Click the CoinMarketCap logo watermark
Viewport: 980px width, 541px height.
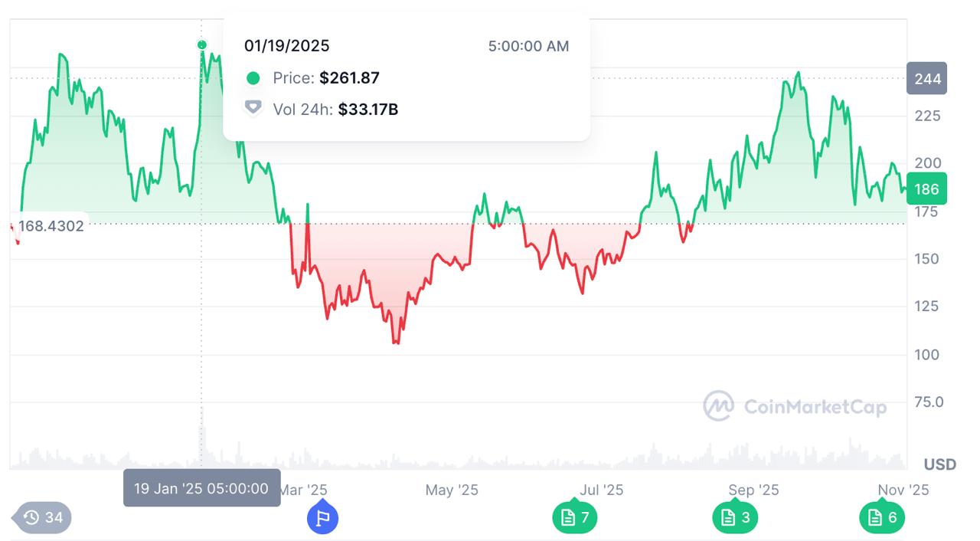click(x=795, y=406)
